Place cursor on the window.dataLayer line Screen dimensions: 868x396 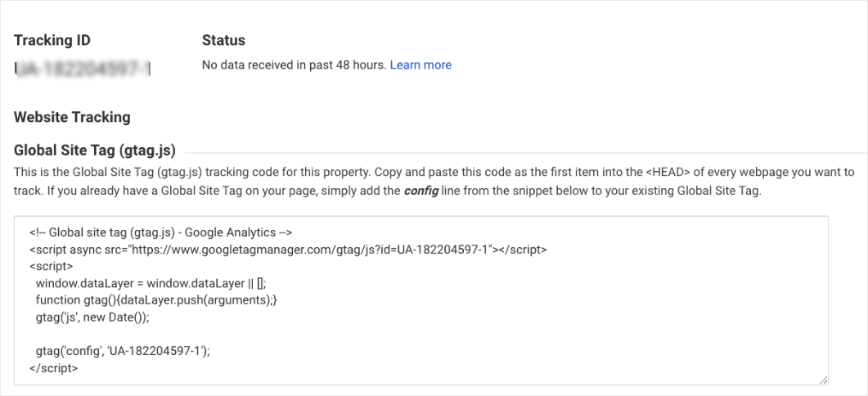151,283
